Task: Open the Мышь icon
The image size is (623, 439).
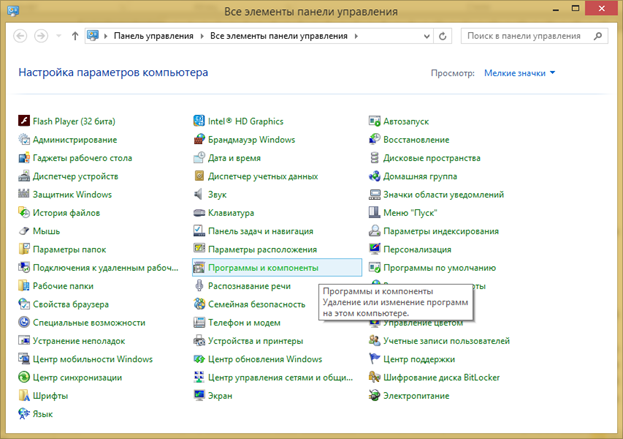Action: [x=24, y=230]
